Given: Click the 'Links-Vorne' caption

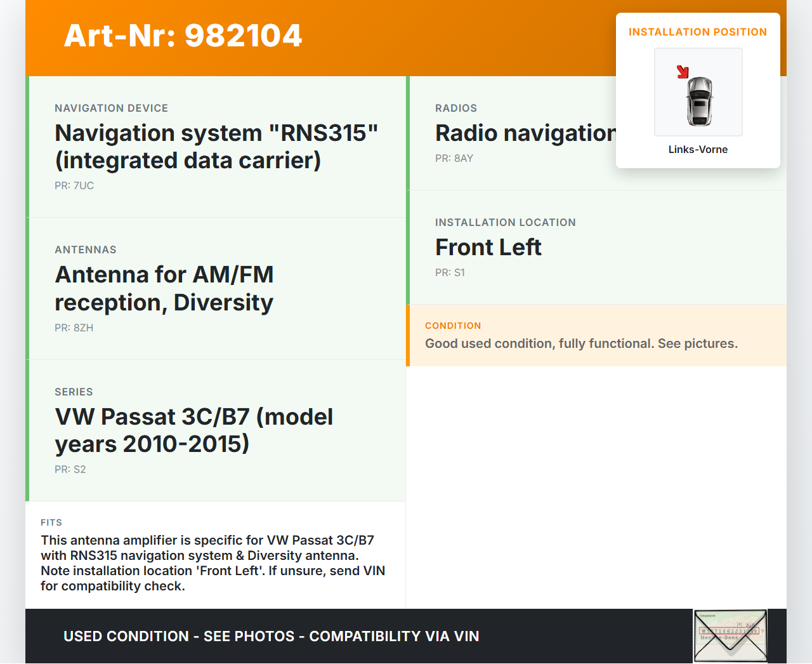Looking at the screenshot, I should tap(698, 150).
